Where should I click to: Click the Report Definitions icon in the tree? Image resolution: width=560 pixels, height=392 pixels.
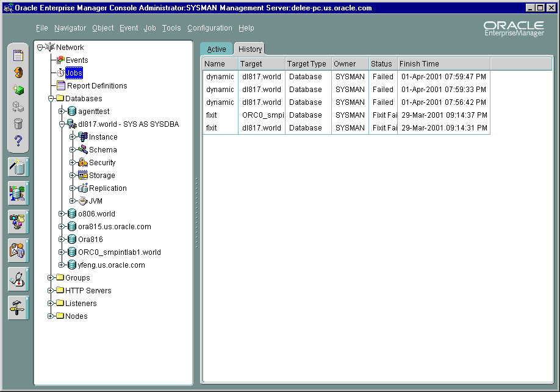click(61, 86)
